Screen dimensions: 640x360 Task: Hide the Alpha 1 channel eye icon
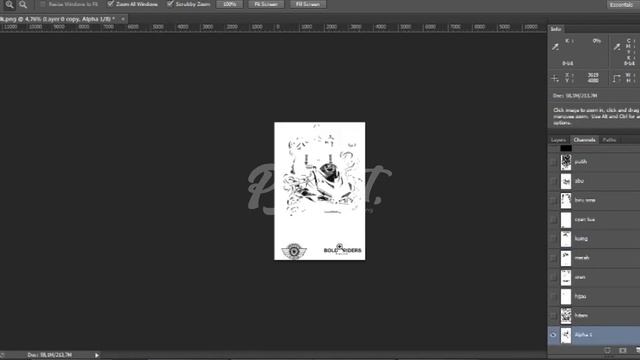coord(553,335)
